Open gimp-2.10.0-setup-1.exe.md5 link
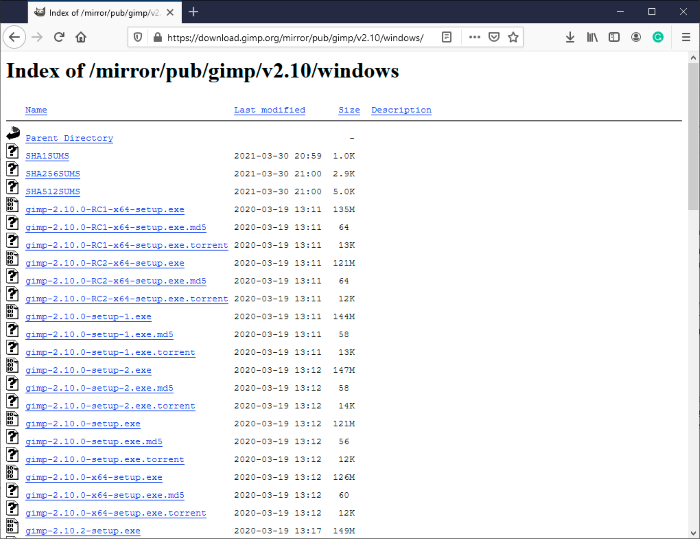The height and width of the screenshot is (539, 700). pos(100,334)
